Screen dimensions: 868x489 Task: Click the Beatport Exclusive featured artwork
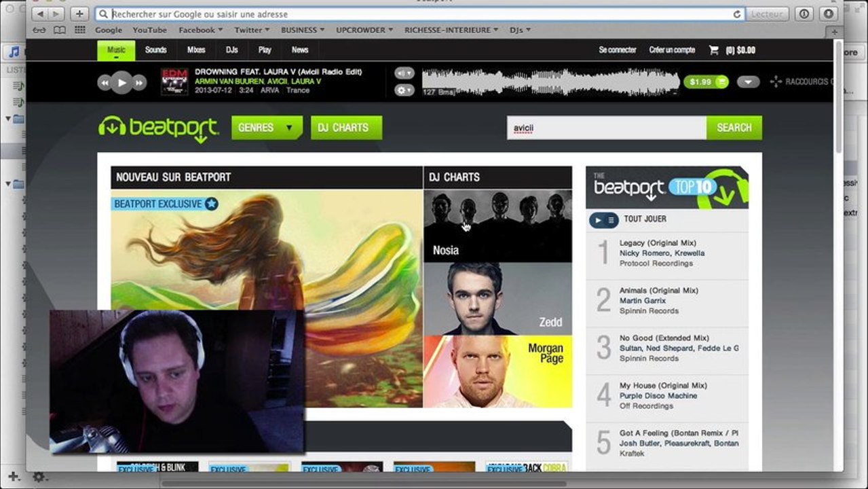267,298
